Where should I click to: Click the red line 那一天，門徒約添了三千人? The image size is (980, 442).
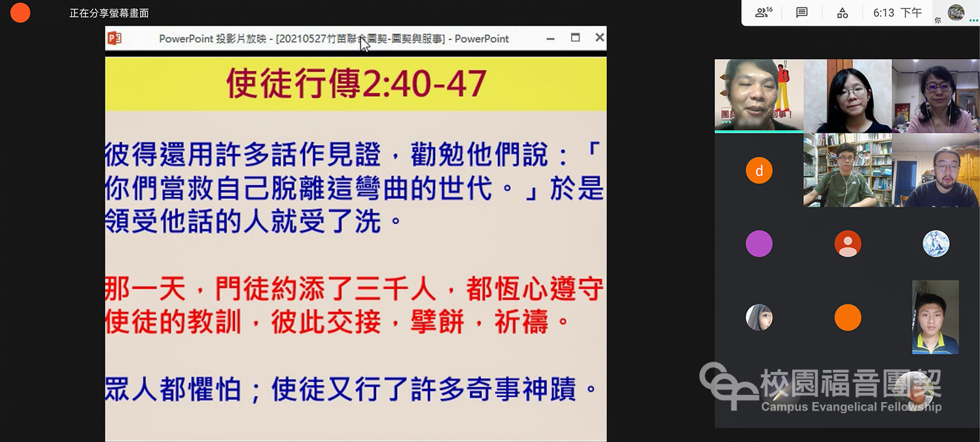tap(354, 289)
